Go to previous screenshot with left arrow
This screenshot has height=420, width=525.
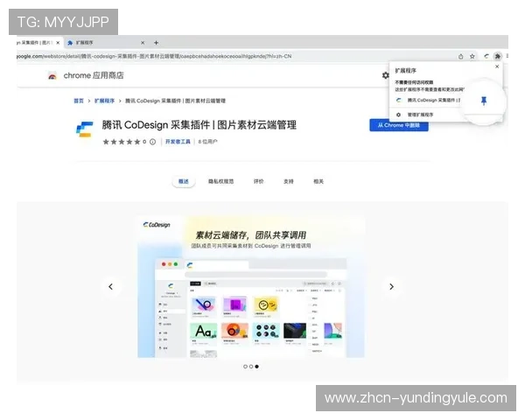[111, 286]
